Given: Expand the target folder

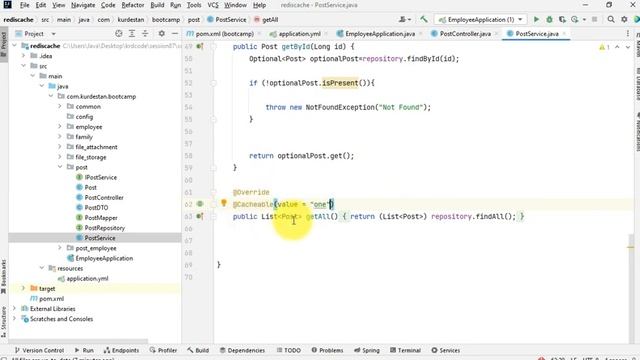Looking at the screenshot, I should click(x=24, y=288).
